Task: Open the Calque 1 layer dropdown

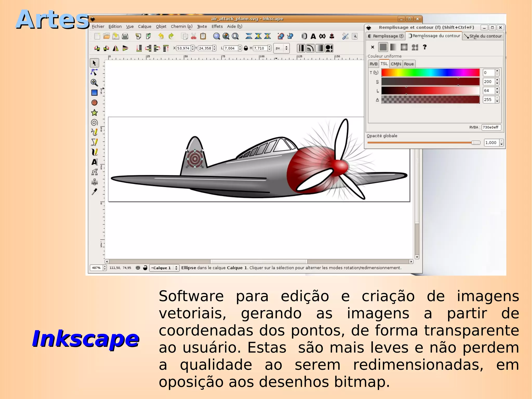Action: [x=164, y=268]
